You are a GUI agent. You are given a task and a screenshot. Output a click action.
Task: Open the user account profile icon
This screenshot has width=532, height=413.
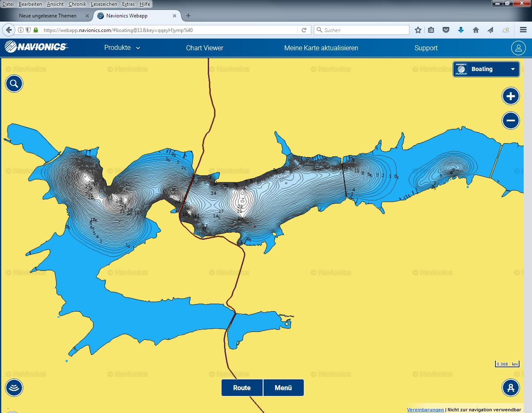(x=518, y=48)
